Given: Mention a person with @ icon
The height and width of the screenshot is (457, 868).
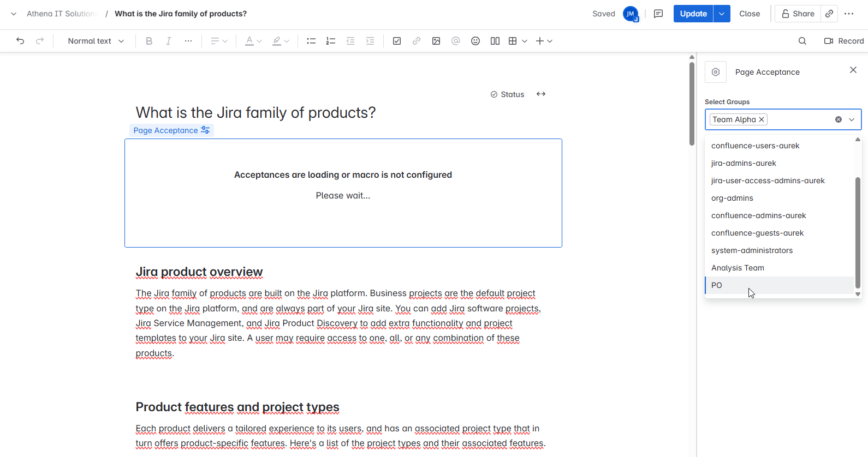Looking at the screenshot, I should tap(456, 41).
